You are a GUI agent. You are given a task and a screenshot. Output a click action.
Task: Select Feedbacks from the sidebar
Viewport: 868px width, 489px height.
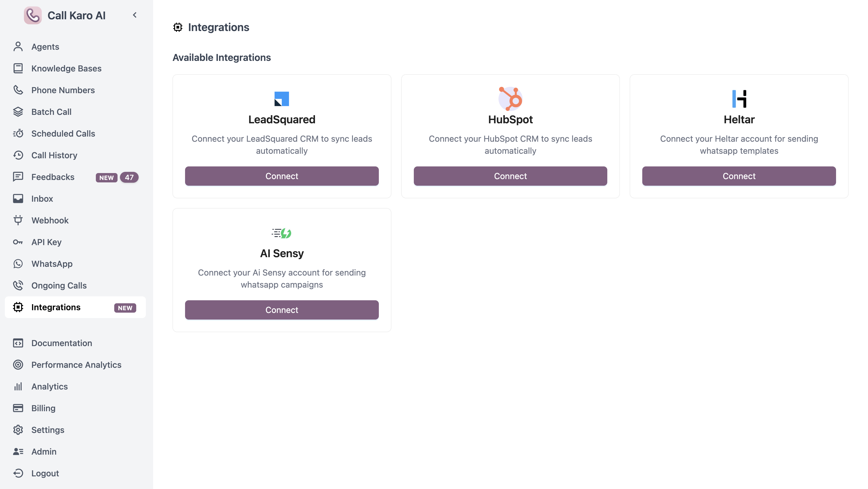[x=53, y=177]
